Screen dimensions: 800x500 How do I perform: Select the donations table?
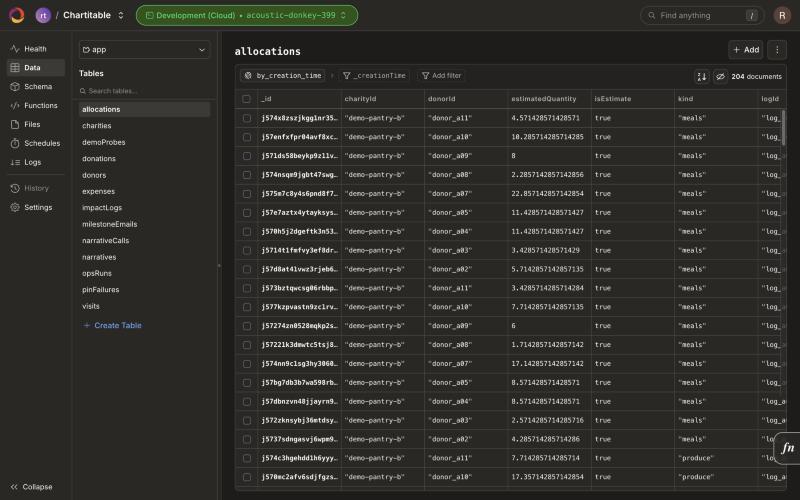pos(144,158)
